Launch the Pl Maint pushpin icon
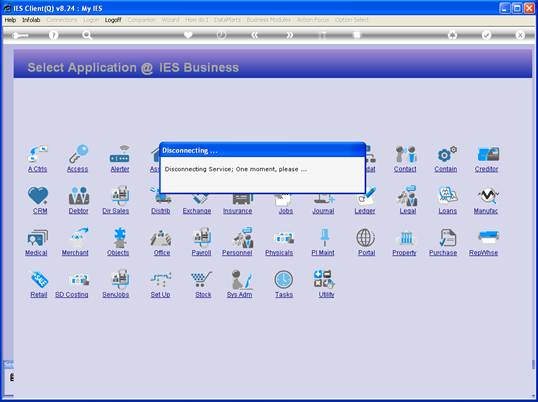Screen dimensions: 538x402 (325, 237)
